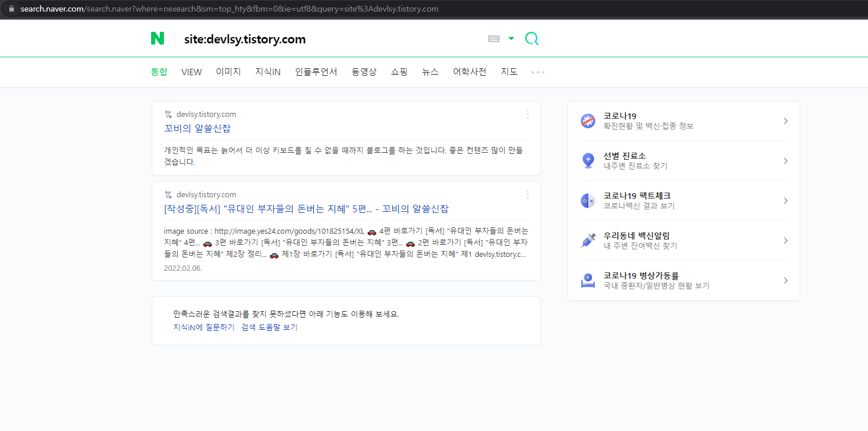
Task: Expand the 코로나19 row chevron
Action: click(786, 121)
